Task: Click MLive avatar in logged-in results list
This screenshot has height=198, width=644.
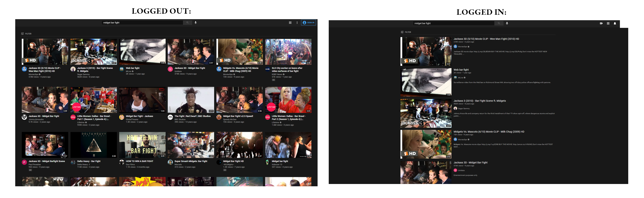Action: click(455, 78)
